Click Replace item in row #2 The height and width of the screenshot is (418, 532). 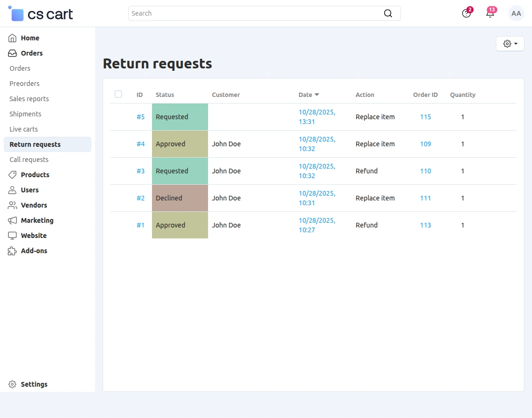[375, 198]
